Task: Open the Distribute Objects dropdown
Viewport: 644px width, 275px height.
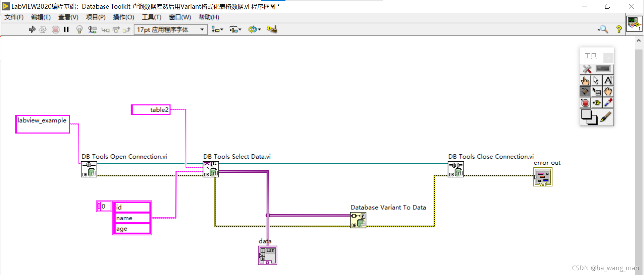Action: pyautogui.click(x=235, y=30)
